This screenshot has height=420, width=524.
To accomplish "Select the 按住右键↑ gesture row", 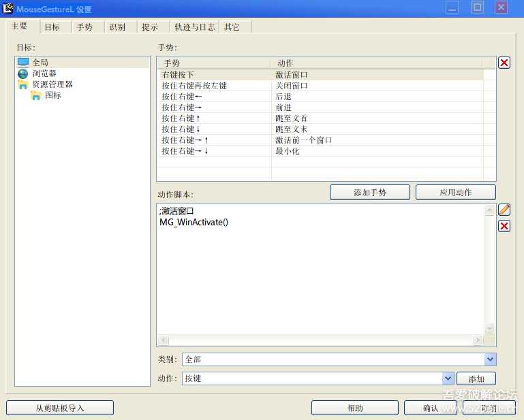I will (x=320, y=118).
